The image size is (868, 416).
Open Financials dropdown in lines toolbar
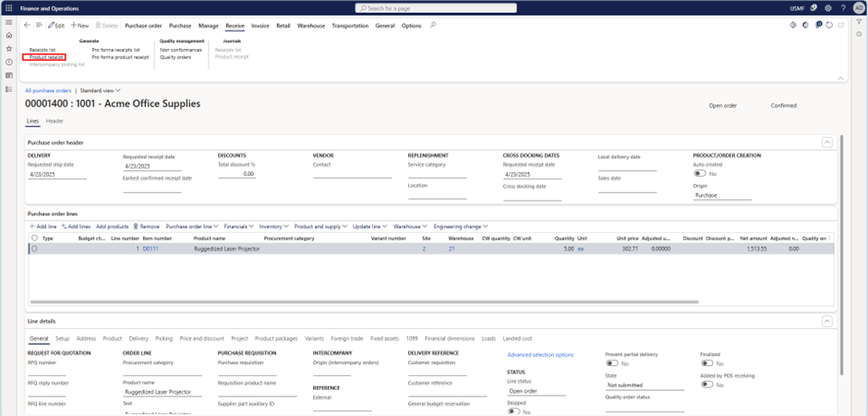(x=238, y=226)
